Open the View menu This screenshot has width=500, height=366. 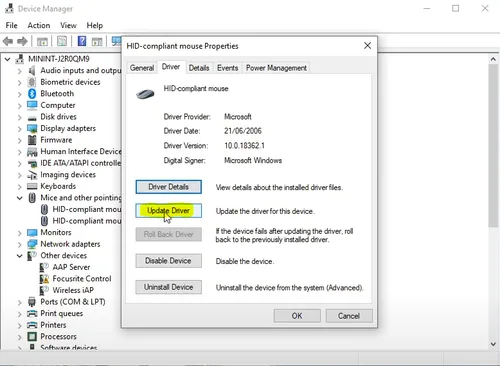click(x=68, y=25)
